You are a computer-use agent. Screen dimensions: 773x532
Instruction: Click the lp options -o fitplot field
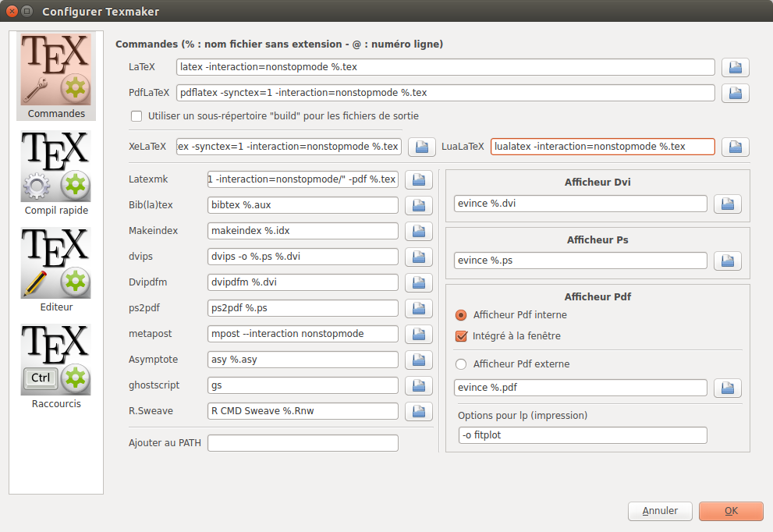[583, 435]
